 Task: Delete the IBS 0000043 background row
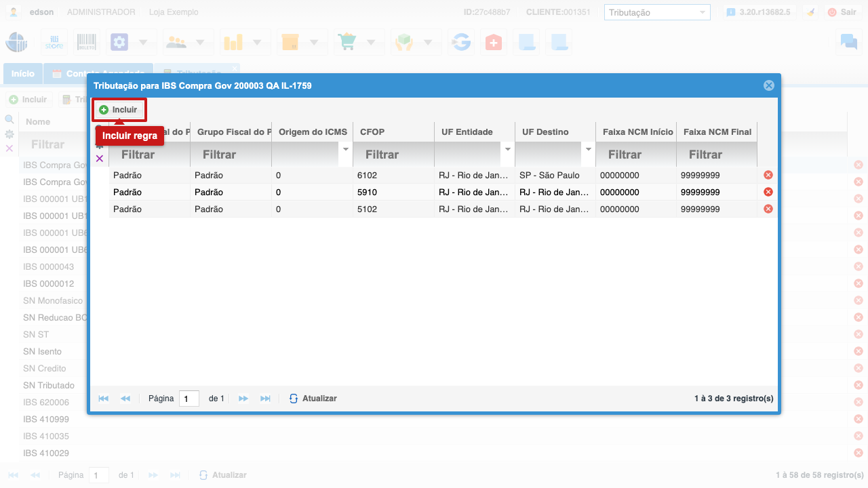(859, 266)
